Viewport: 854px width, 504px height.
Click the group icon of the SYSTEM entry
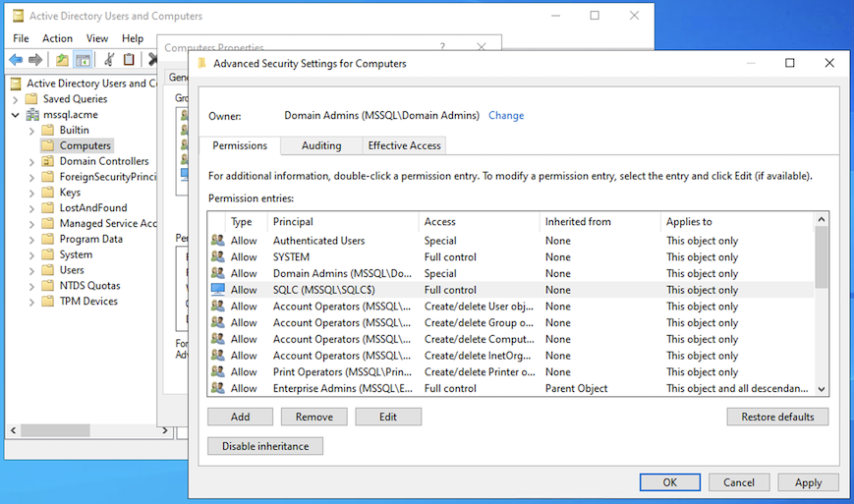pyautogui.click(x=218, y=256)
